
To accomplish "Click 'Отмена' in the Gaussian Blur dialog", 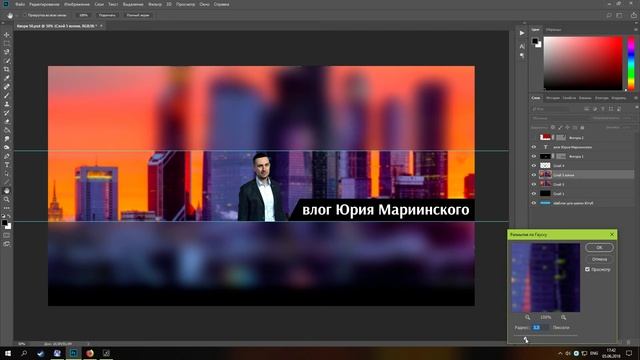I will click(599, 259).
